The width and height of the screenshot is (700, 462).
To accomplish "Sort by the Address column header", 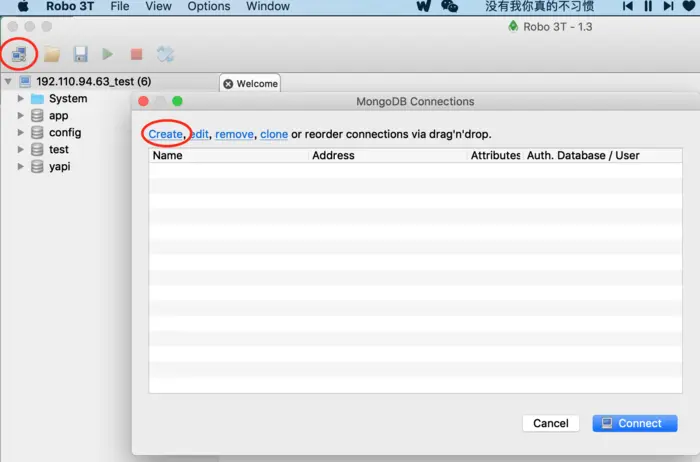I will click(x=388, y=155).
